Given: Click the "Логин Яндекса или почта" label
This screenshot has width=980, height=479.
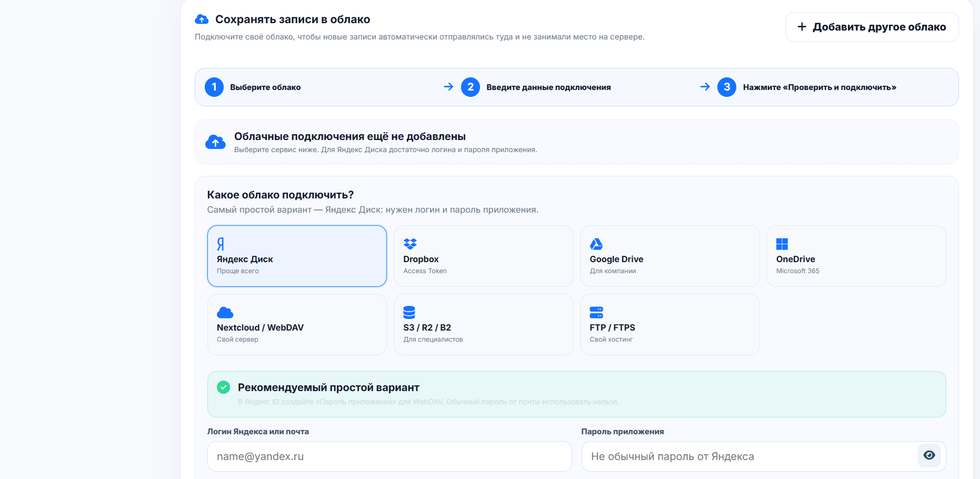Looking at the screenshot, I should pyautogui.click(x=258, y=432).
